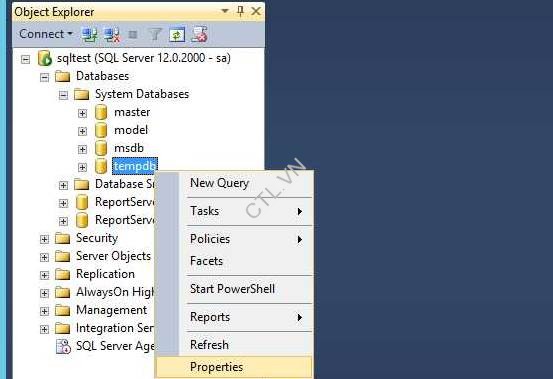Select the Databases folder icon
Screen dimensions: 553x379
coord(63,76)
